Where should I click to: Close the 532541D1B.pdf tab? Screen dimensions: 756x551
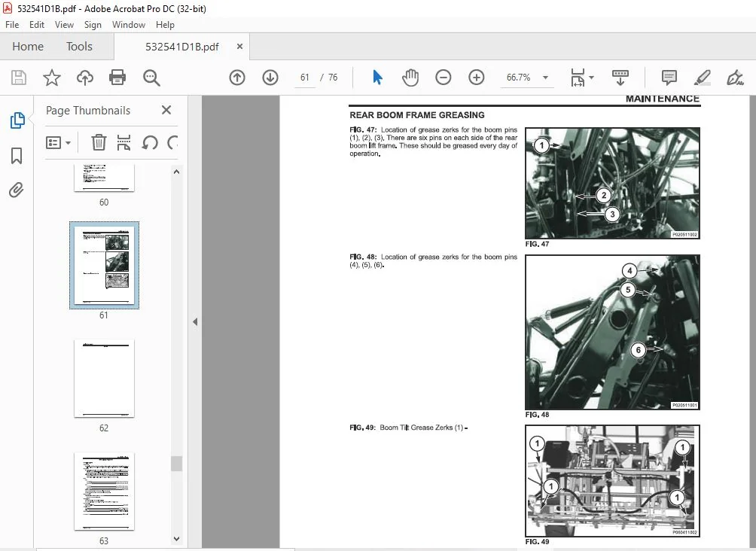click(239, 46)
